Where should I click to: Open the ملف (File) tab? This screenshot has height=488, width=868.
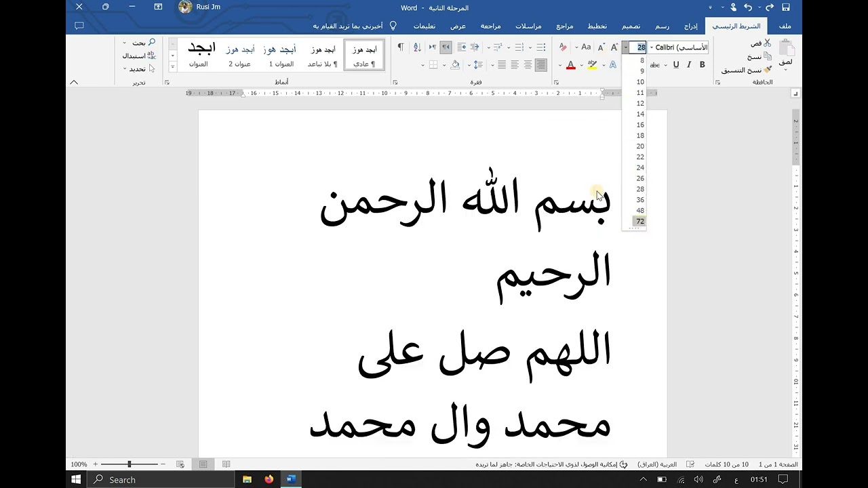click(785, 26)
